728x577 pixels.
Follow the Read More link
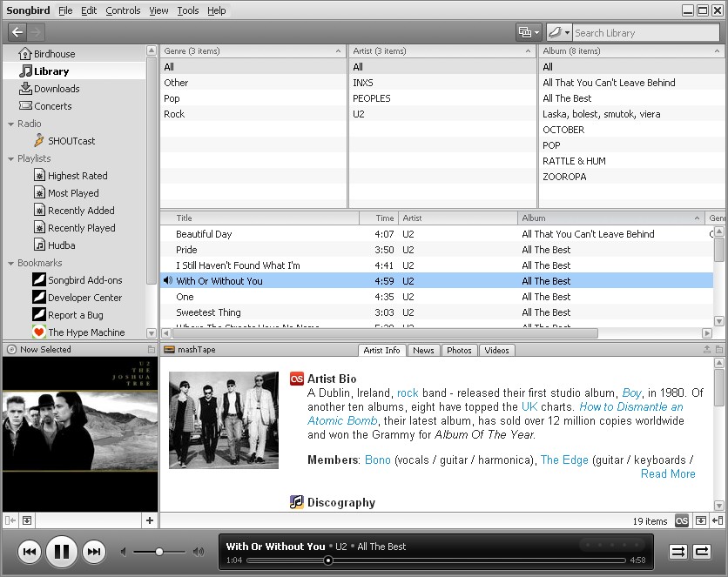668,473
